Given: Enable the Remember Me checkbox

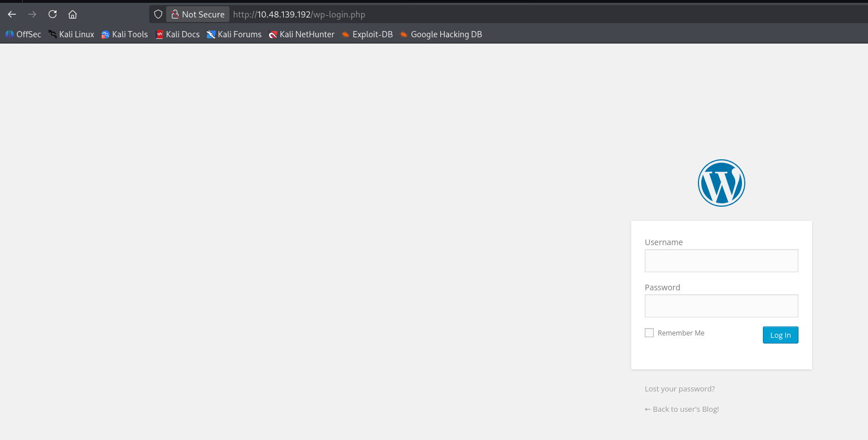Looking at the screenshot, I should point(649,333).
